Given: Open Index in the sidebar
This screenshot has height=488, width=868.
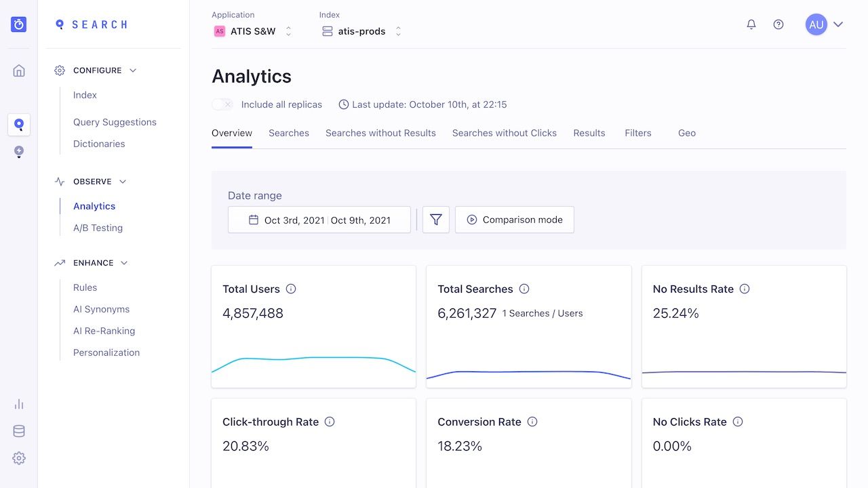Looking at the screenshot, I should click(x=85, y=95).
